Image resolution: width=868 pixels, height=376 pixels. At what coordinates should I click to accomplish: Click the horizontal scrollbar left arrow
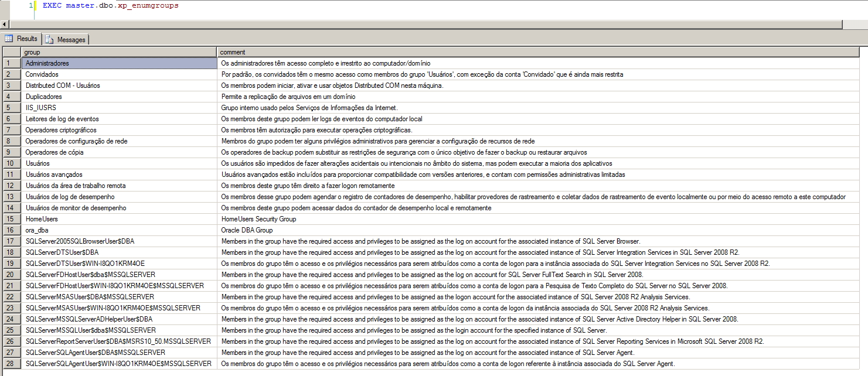tap(5, 24)
